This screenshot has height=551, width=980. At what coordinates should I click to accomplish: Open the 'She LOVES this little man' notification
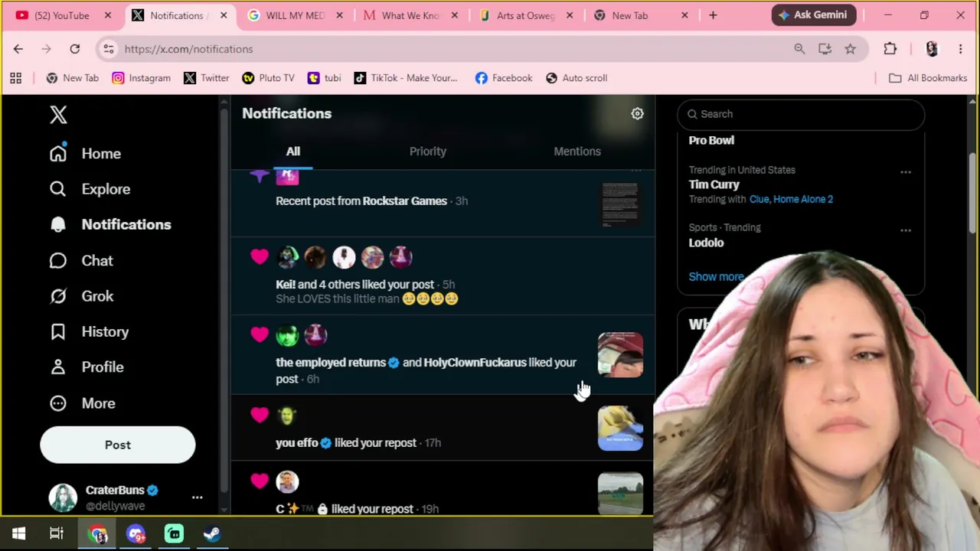tap(443, 276)
